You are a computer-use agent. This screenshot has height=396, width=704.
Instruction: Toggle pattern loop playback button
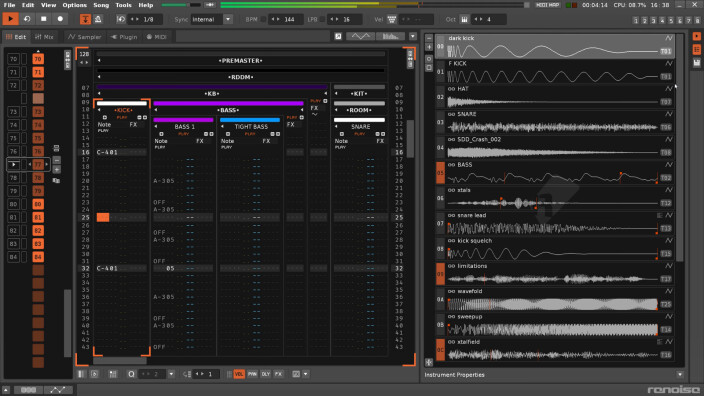click(27, 19)
